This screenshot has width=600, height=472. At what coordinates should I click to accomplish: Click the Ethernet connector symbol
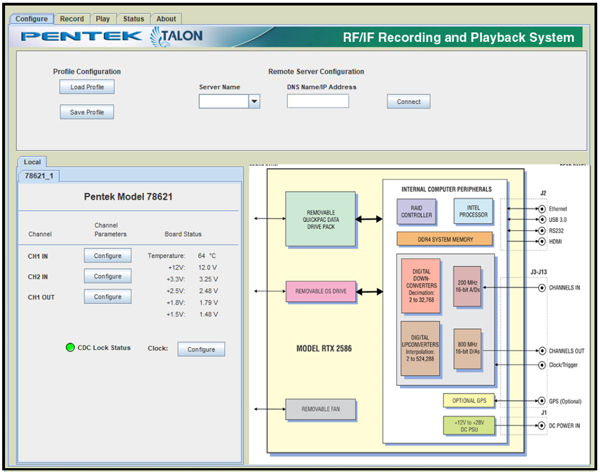[x=541, y=209]
